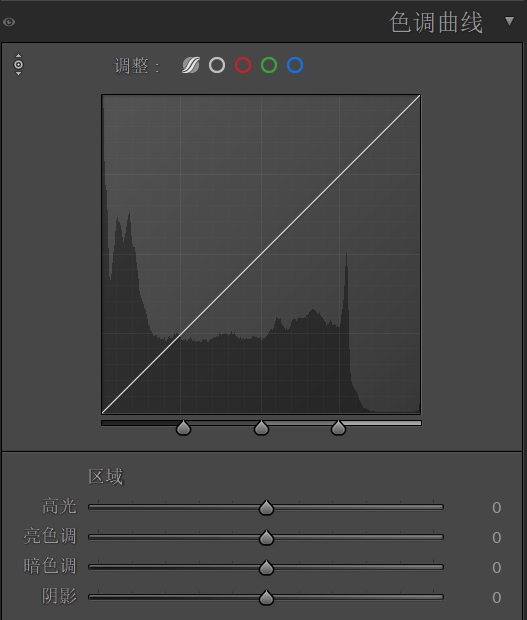Click the 亮色调 slider handle
Viewport: 527px width, 620px height.
point(266,538)
